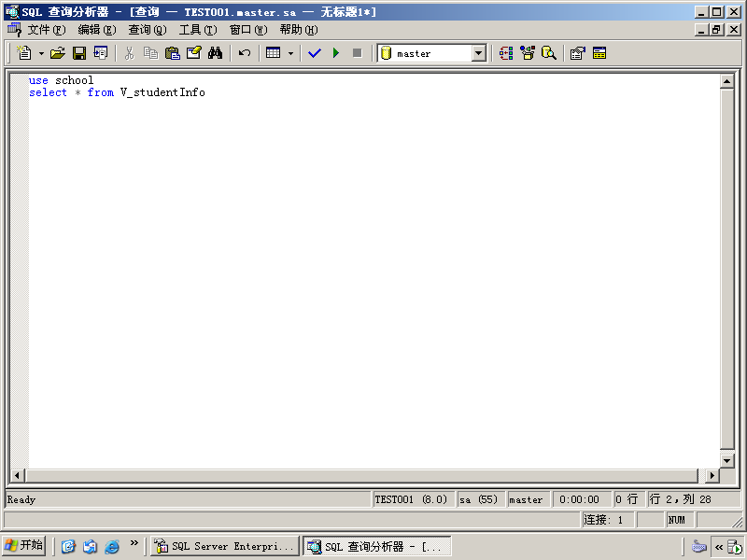The height and width of the screenshot is (560, 747).
Task: Open the 查询(Q) menu
Action: click(148, 30)
